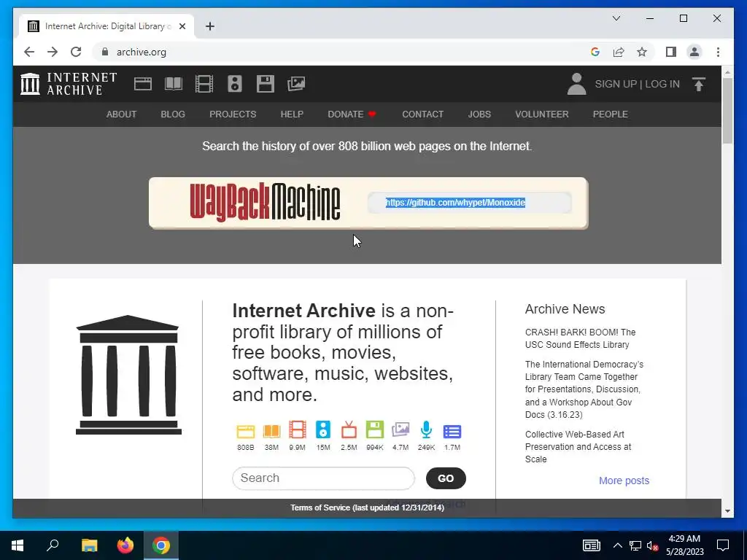Image resolution: width=747 pixels, height=560 pixels.
Task: Click the browser back arrow
Action: [29, 52]
